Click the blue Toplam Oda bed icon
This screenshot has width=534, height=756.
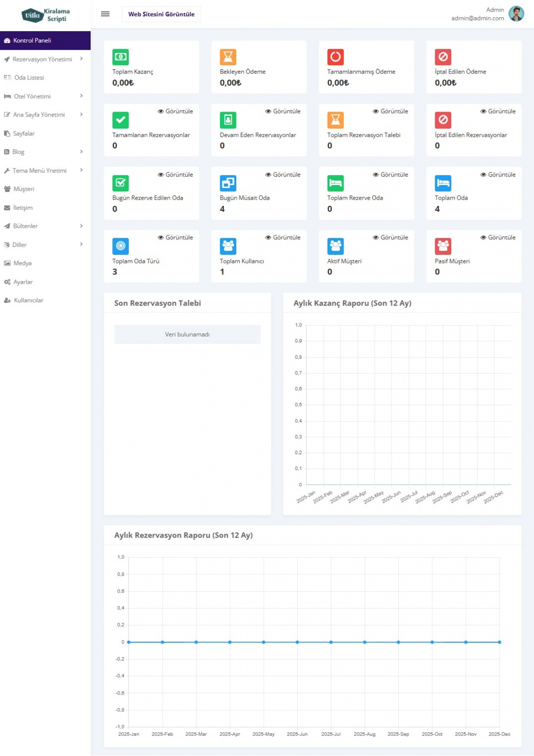[443, 183]
